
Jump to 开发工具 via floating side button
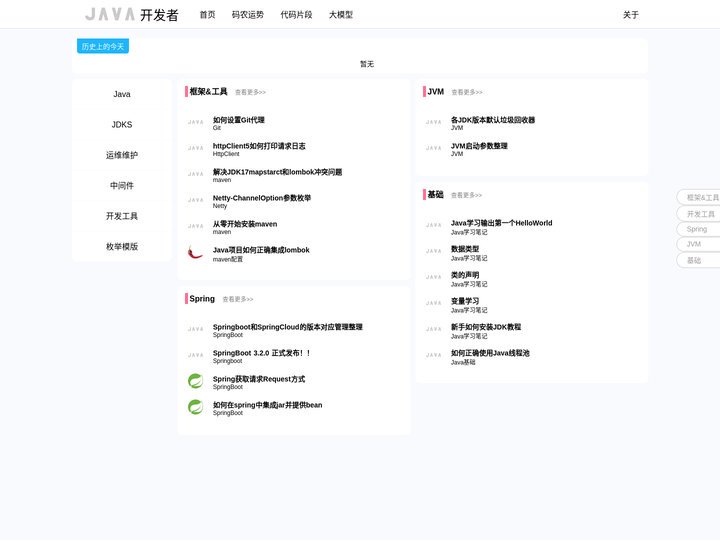698,214
